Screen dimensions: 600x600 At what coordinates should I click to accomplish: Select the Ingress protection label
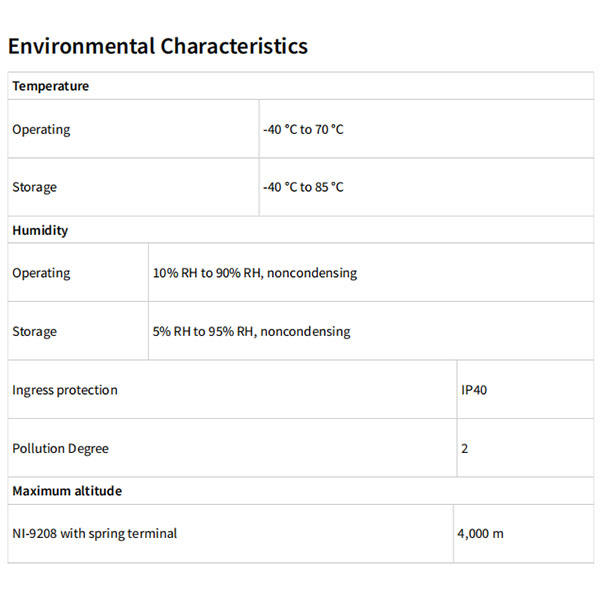(65, 390)
